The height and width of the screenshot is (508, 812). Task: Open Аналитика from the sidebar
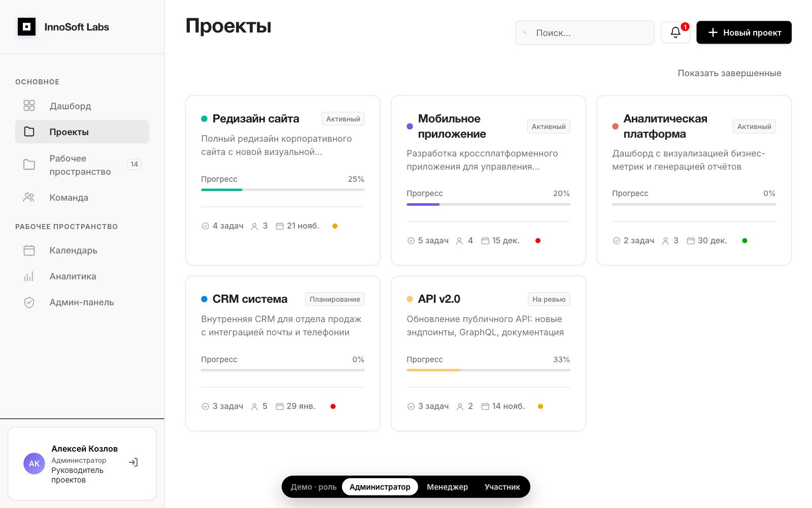(x=82, y=276)
